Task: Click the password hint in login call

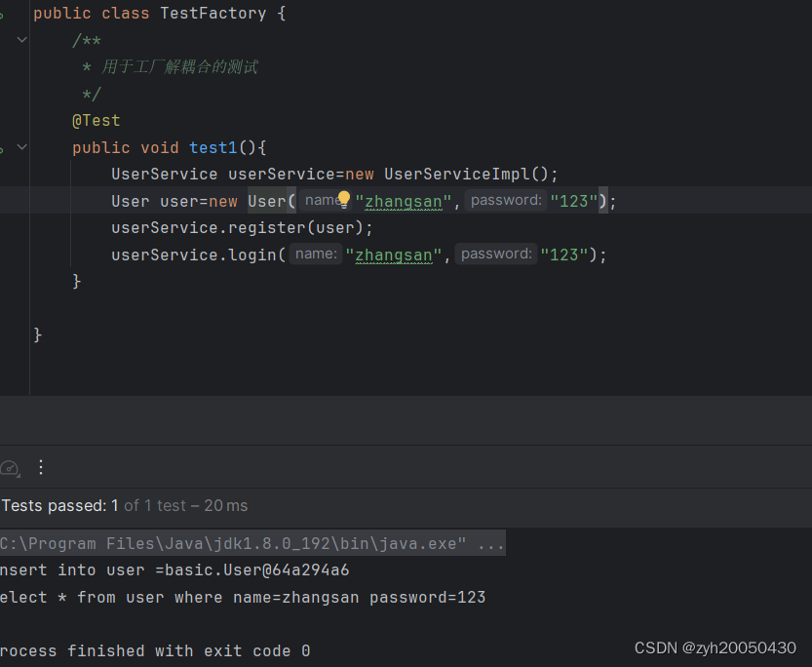Action: [496, 254]
